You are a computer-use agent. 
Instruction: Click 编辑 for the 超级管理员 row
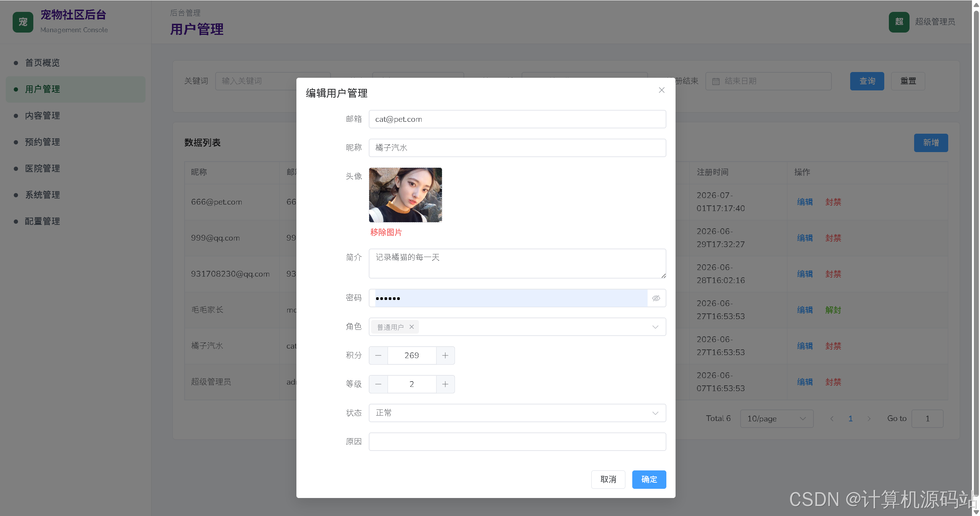point(805,382)
